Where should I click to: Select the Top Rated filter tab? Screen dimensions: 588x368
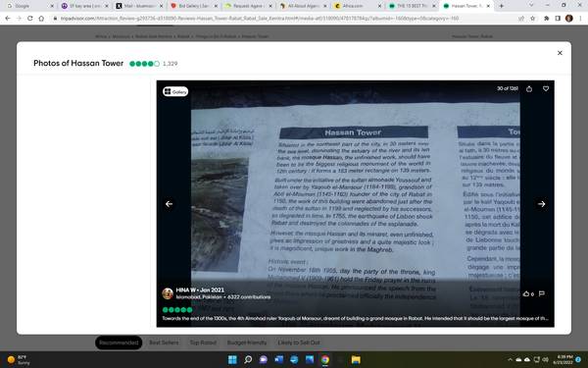click(203, 342)
